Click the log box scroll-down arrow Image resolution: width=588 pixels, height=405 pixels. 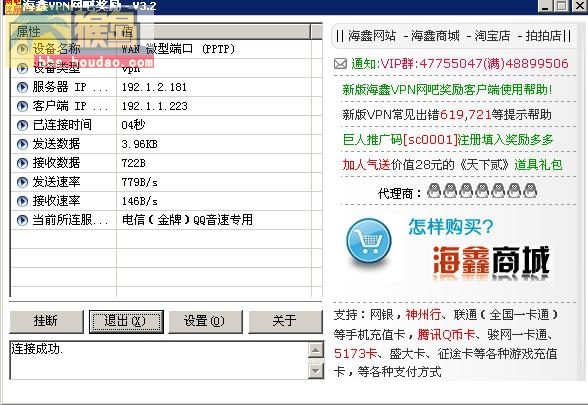[316, 371]
